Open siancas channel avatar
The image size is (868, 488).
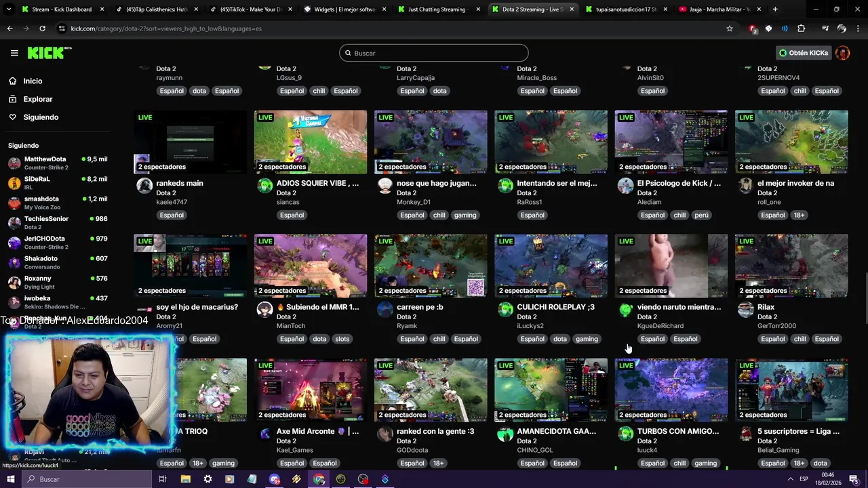(265, 186)
